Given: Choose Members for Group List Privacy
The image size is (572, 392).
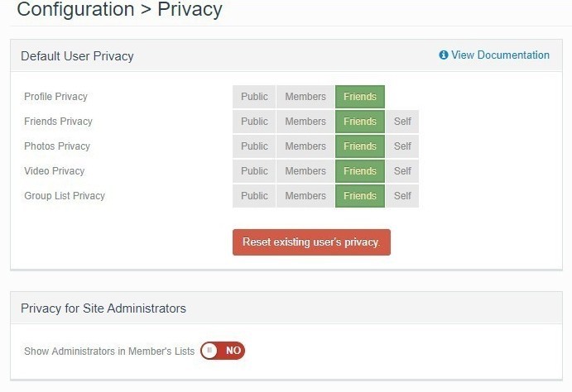Looking at the screenshot, I should (305, 196).
